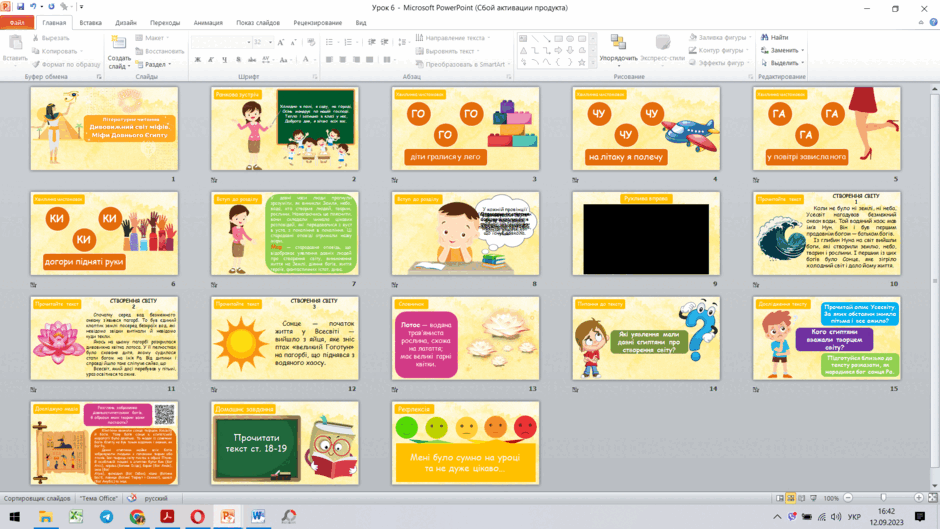Justify the text
This screenshot has height=529, width=940.
369,59
